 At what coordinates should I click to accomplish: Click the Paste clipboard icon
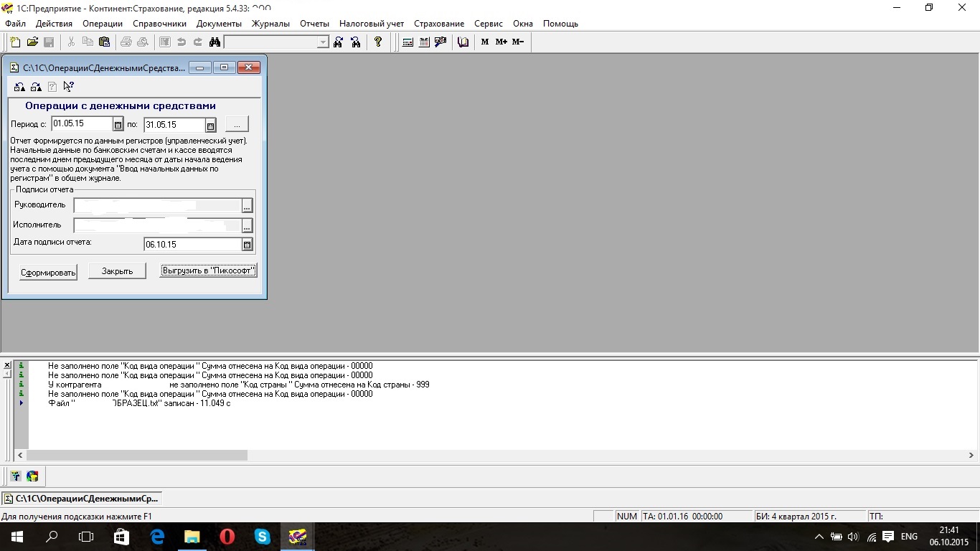click(104, 42)
